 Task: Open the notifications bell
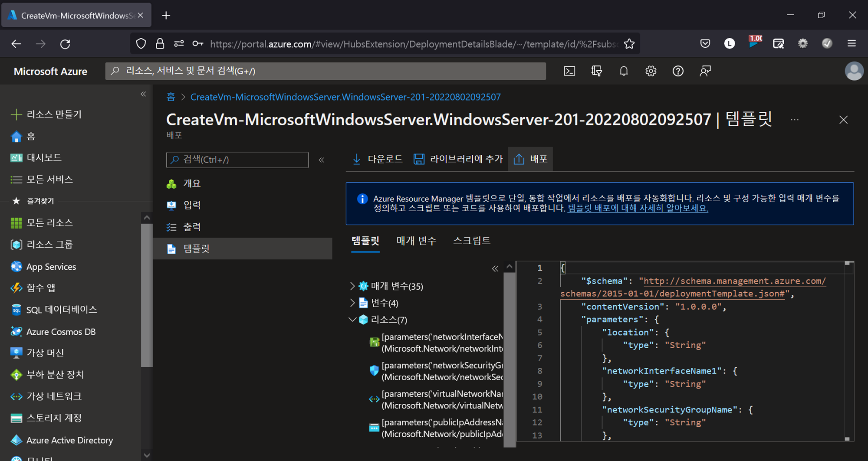624,71
